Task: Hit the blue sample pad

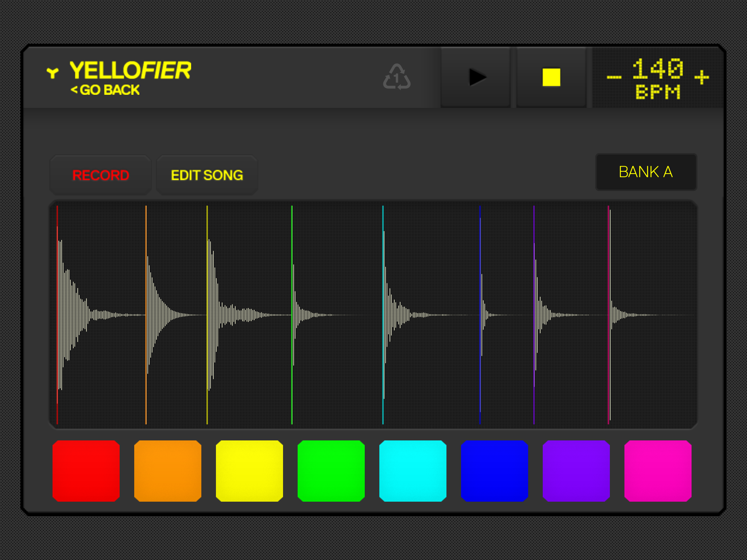Action: click(495, 471)
